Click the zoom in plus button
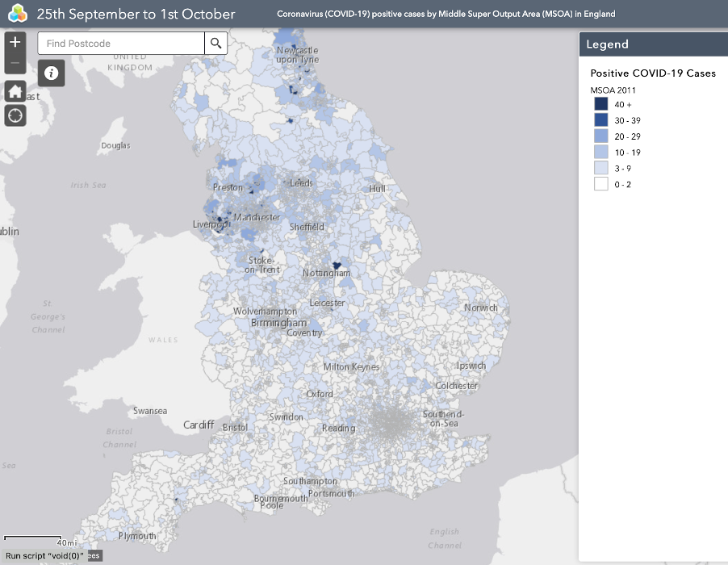The height and width of the screenshot is (565, 728). [15, 42]
